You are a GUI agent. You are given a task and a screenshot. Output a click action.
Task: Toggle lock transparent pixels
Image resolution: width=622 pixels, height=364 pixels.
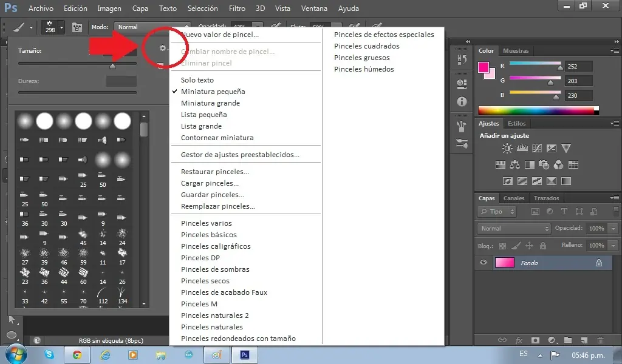502,246
